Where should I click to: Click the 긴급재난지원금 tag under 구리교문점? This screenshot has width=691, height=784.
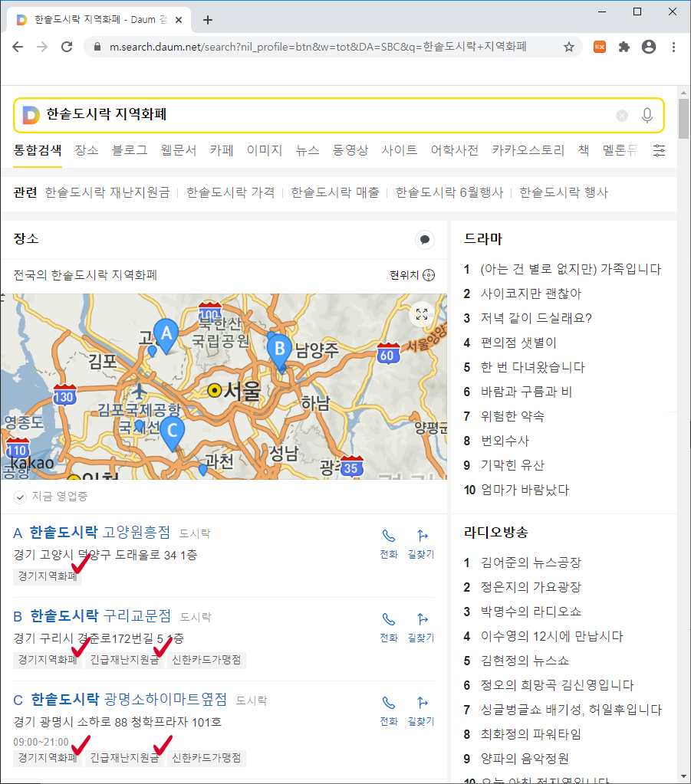[x=124, y=660]
